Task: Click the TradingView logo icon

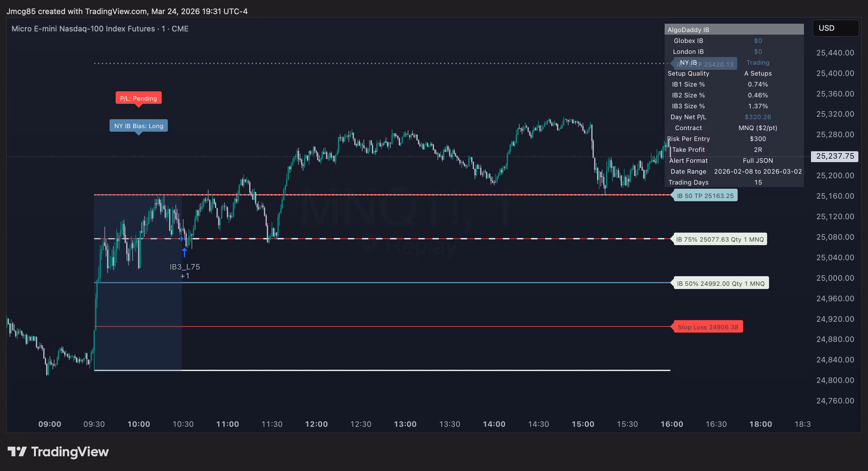Action: (17, 451)
